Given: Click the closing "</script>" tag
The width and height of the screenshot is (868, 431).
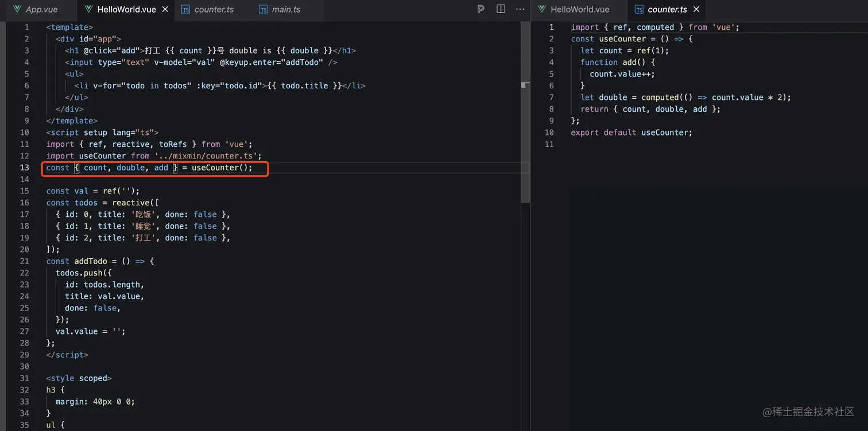Looking at the screenshot, I should (67, 355).
